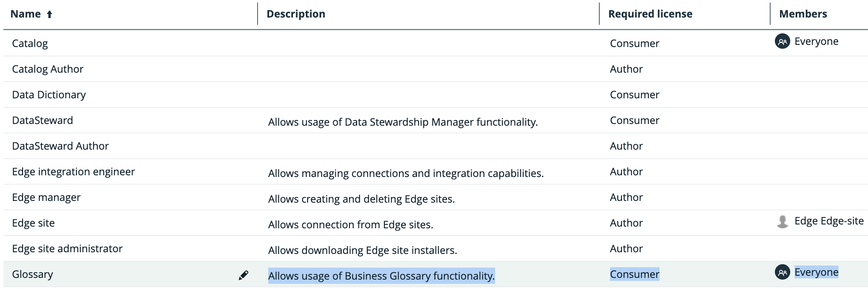This screenshot has height=289, width=868.
Task: Open the Edge integration engineer role
Action: [x=73, y=171]
